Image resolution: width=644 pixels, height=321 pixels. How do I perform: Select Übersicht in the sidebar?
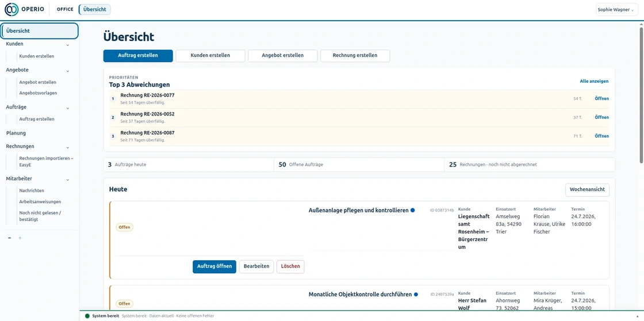pos(40,31)
